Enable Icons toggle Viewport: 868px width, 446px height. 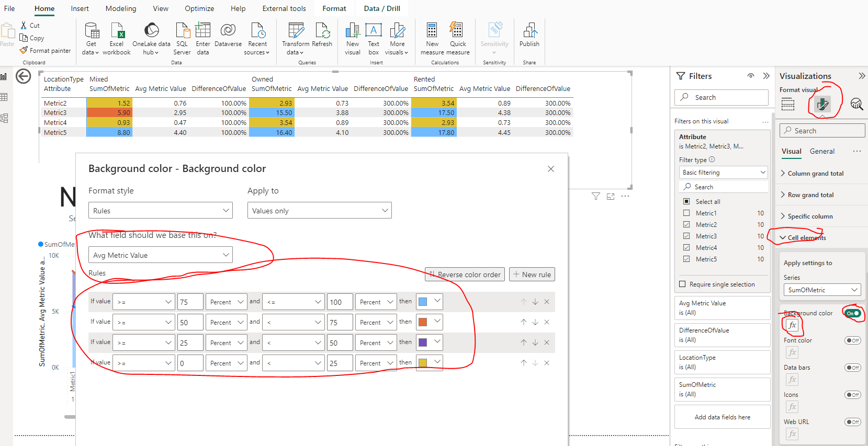point(853,395)
